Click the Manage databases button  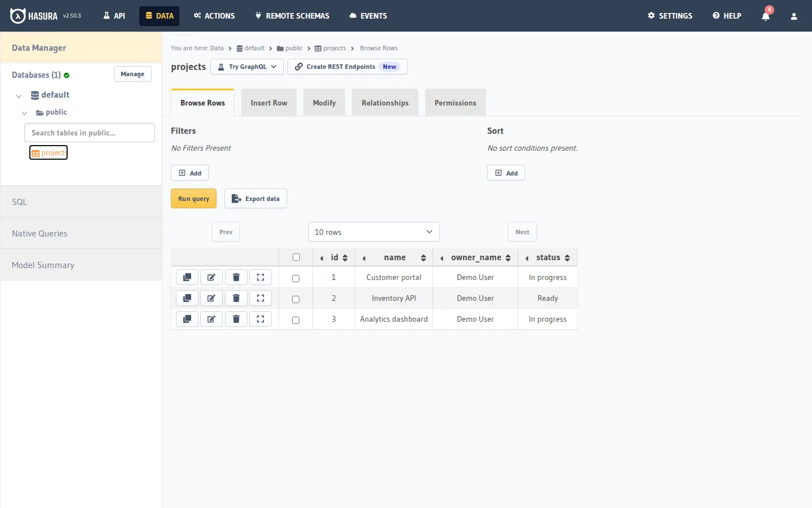pos(133,74)
